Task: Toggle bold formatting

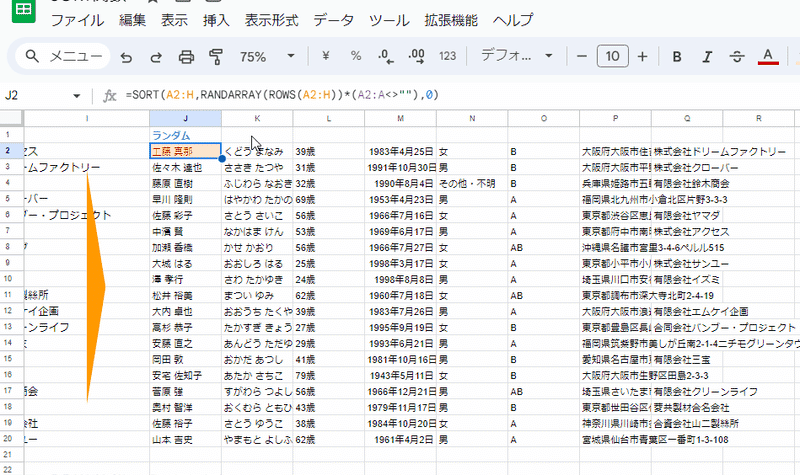Action: [677, 57]
